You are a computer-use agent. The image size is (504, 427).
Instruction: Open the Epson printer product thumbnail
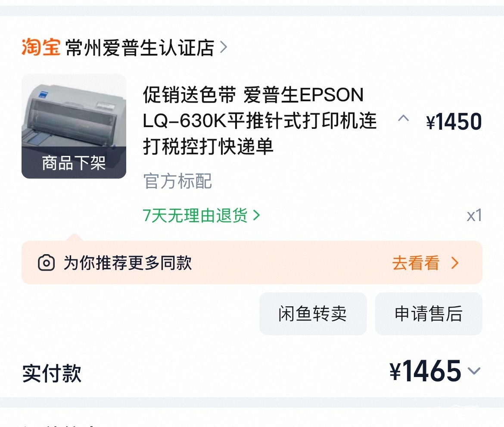coord(74,112)
